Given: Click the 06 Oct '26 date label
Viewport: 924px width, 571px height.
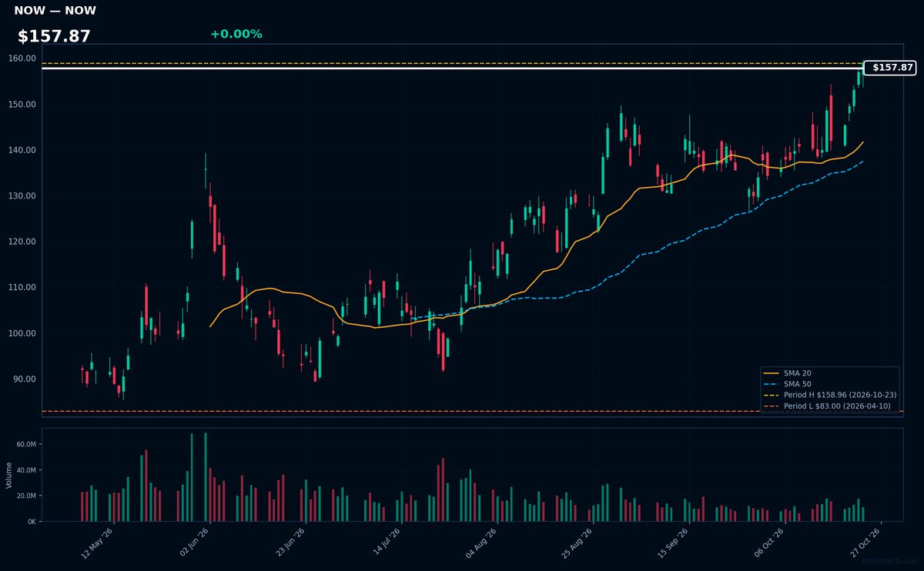Looking at the screenshot, I should tap(768, 543).
